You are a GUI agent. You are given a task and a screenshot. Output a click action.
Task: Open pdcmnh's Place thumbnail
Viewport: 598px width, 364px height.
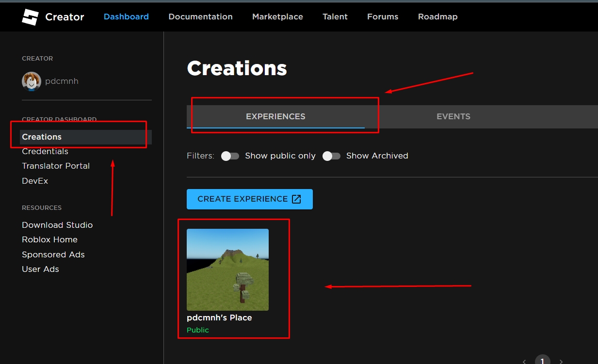point(227,269)
